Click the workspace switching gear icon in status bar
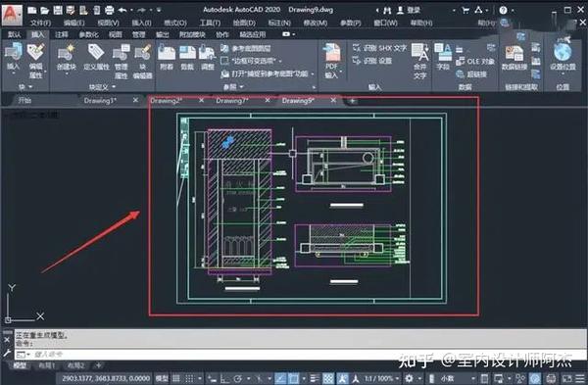This screenshot has width=588, height=385. coord(409,378)
